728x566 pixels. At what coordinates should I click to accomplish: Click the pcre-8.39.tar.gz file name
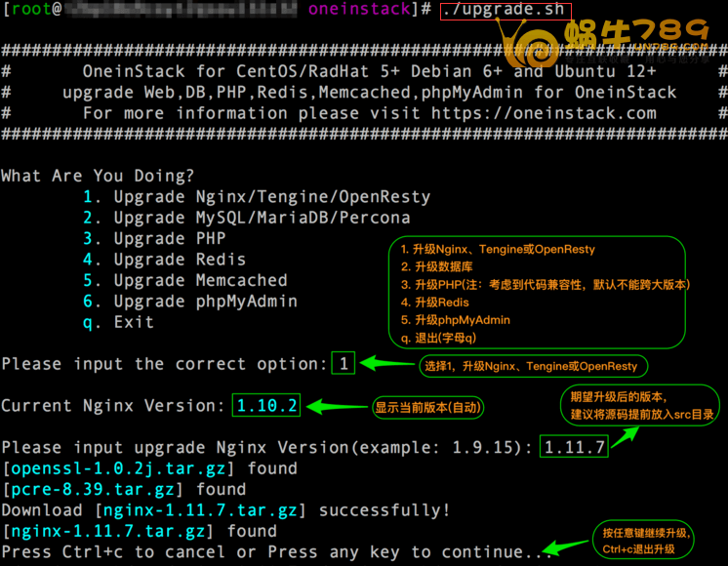(96, 490)
